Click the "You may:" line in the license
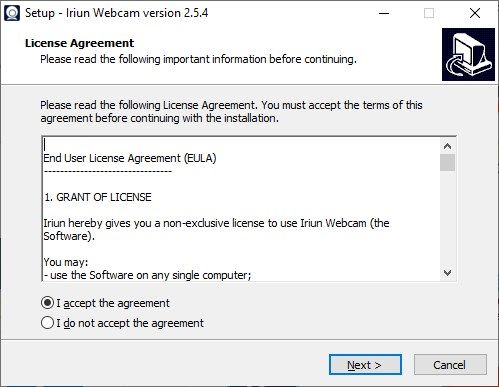Viewport: 499px width, 387px height. pyautogui.click(x=66, y=262)
